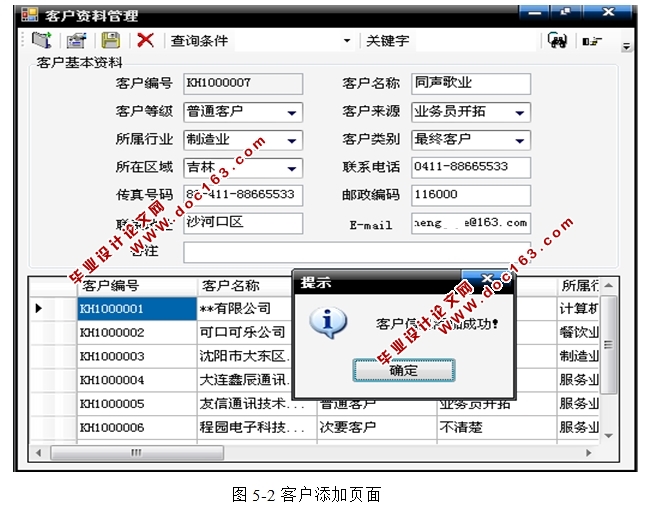Open the 客户来源 dropdown 业务员开拓
Image resolution: width=646 pixels, height=508 pixels.
(520, 112)
